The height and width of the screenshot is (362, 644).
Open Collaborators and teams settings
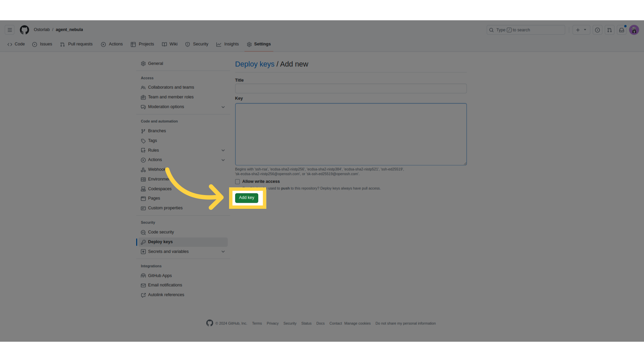pyautogui.click(x=171, y=87)
